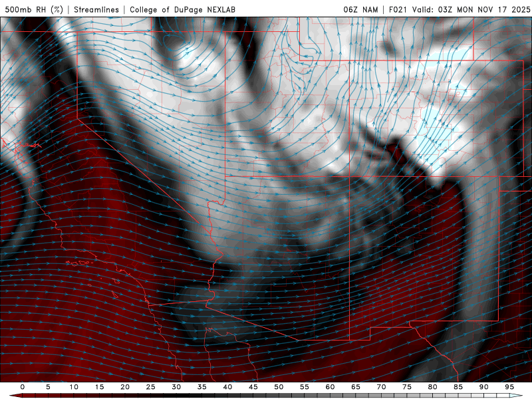Screen dimensions: 532x399
Task: Click the 20 label on color scale
Action: coord(125,387)
